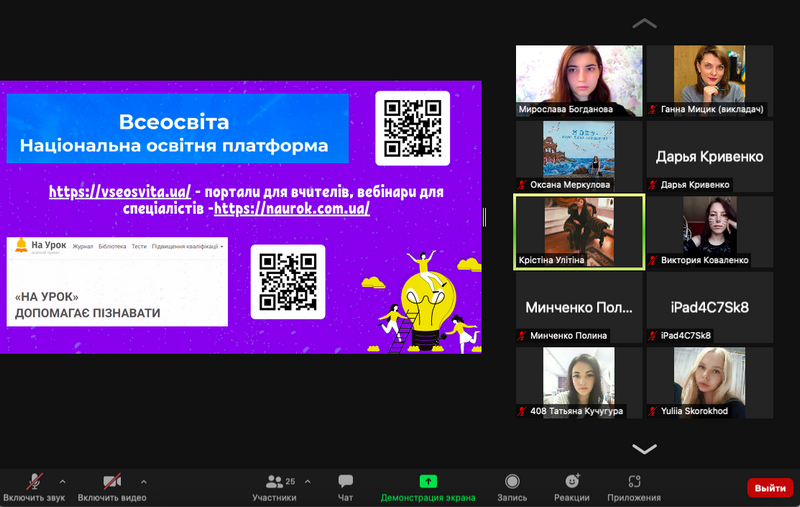Click top QR code beside Всеосвіта banner
The image size is (800, 507).
[412, 128]
